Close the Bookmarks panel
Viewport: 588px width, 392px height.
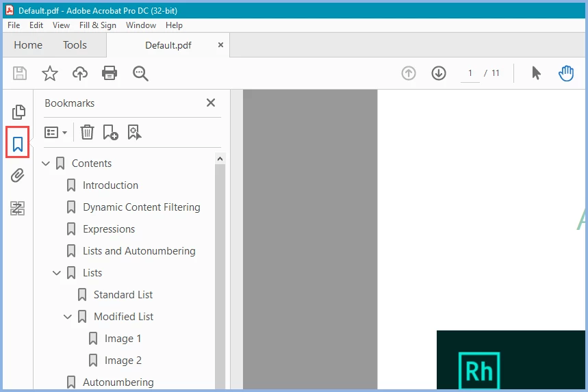[x=211, y=103]
